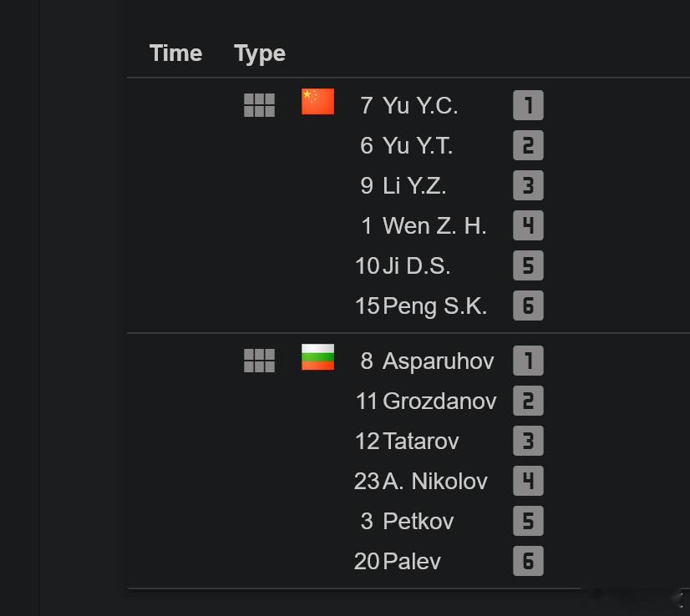The width and height of the screenshot is (690, 616).
Task: Click the China flag icon
Action: [x=317, y=102]
